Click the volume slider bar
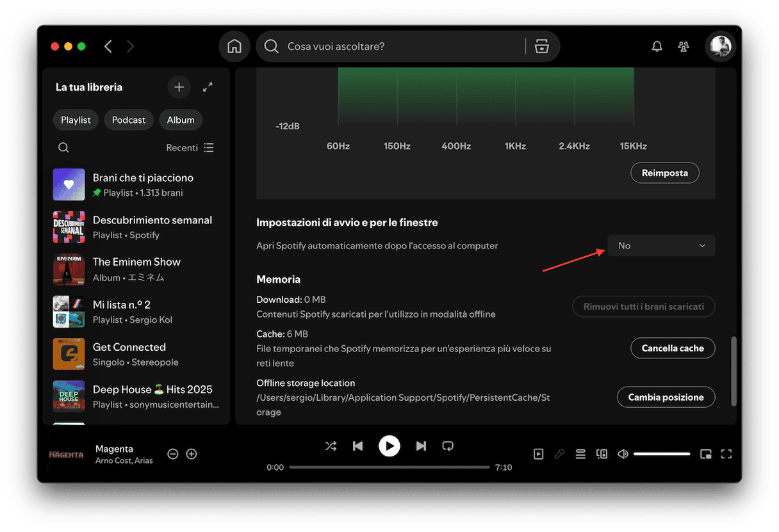Image resolution: width=779 pixels, height=532 pixels. pos(662,454)
